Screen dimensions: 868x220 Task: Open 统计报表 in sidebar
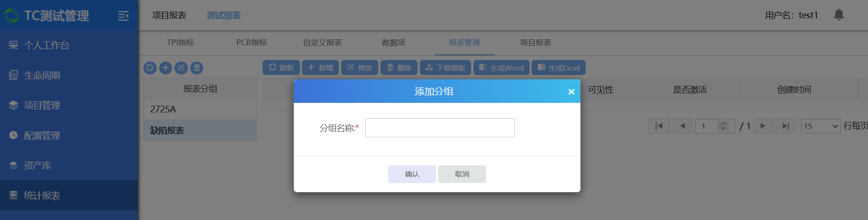click(x=69, y=196)
